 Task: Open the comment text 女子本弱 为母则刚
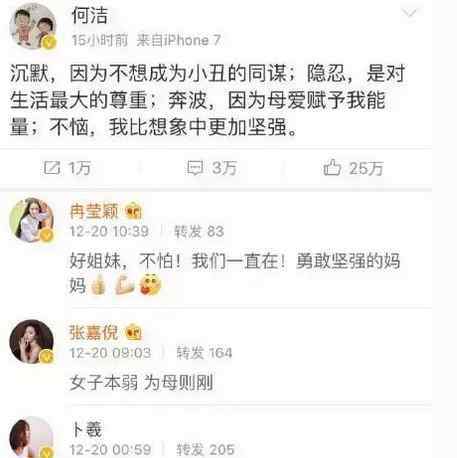(142, 382)
